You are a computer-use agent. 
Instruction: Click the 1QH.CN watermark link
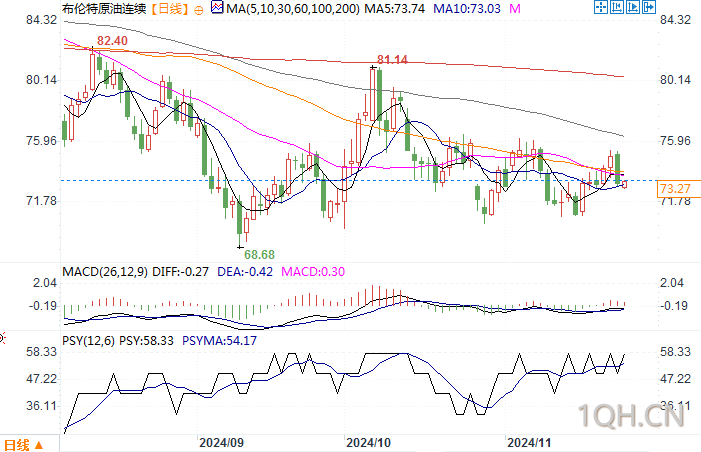(x=631, y=415)
